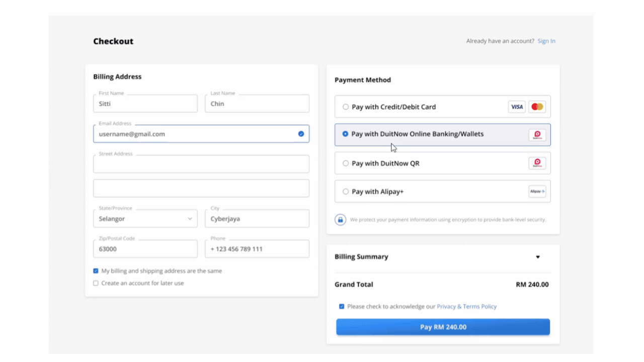The image size is (644, 362).
Task: Click the City field
Action: (x=257, y=219)
